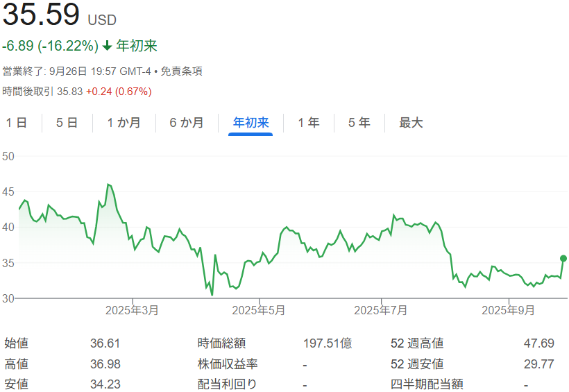Select the active 年初来 tab
Screen dimensions: 569x392
coord(250,123)
